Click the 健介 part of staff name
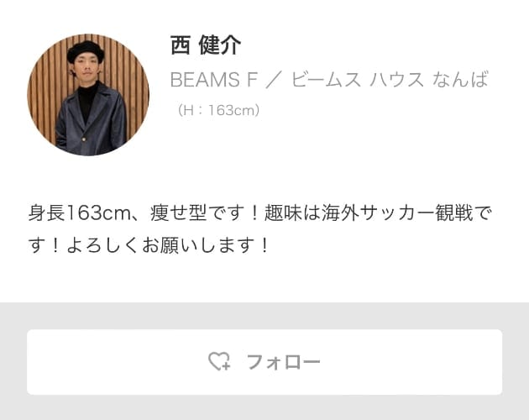The width and height of the screenshot is (529, 420). 220,45
